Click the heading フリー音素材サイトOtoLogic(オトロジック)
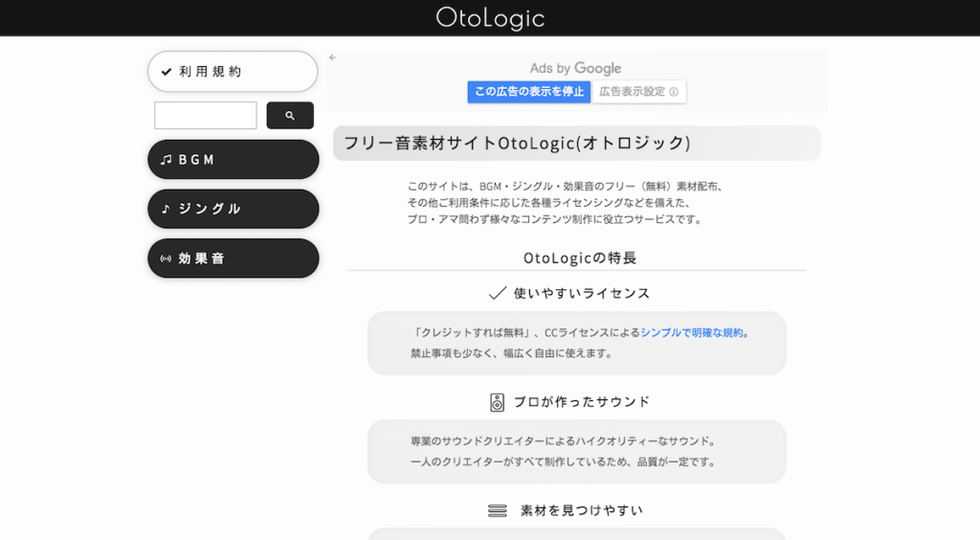Viewport: 980px width, 540px height. [x=518, y=143]
